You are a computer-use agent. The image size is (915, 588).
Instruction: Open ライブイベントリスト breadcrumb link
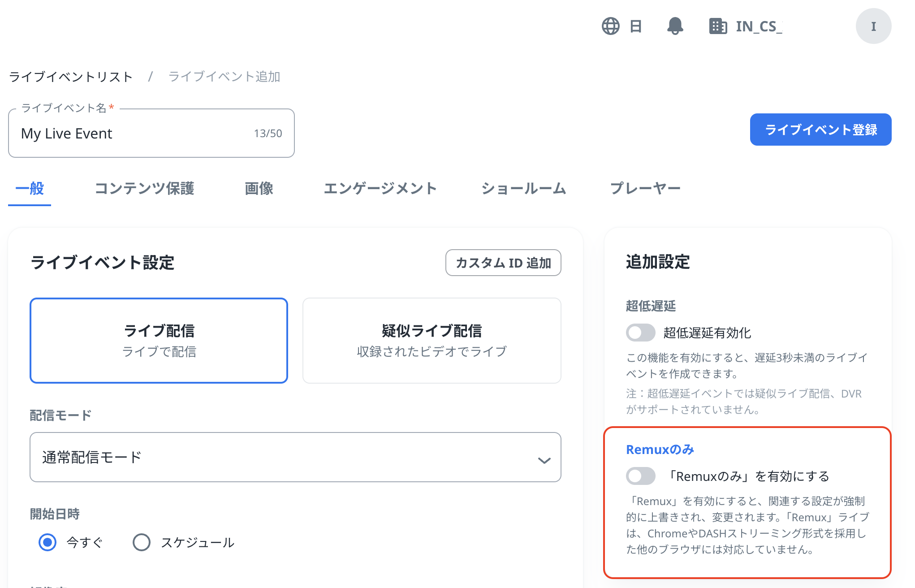[x=71, y=77]
